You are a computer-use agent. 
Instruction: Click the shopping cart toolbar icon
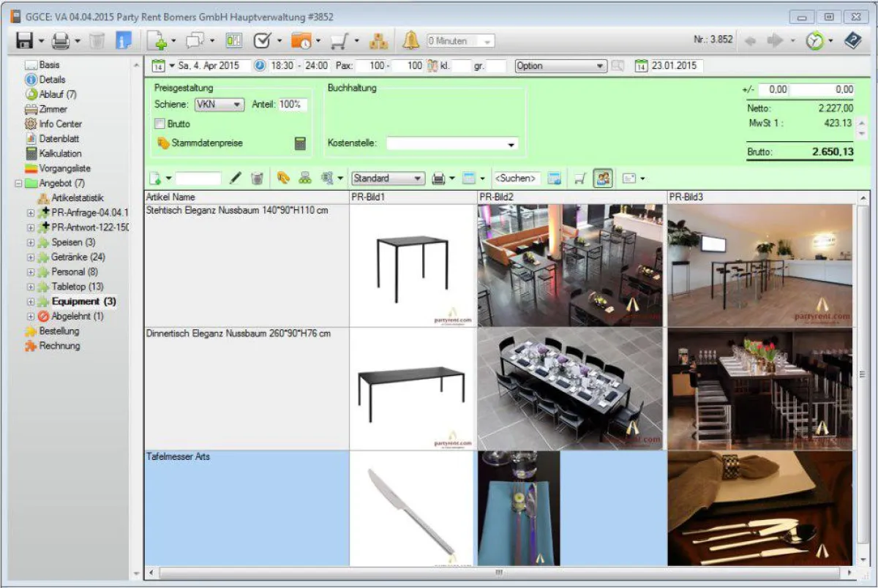click(338, 41)
